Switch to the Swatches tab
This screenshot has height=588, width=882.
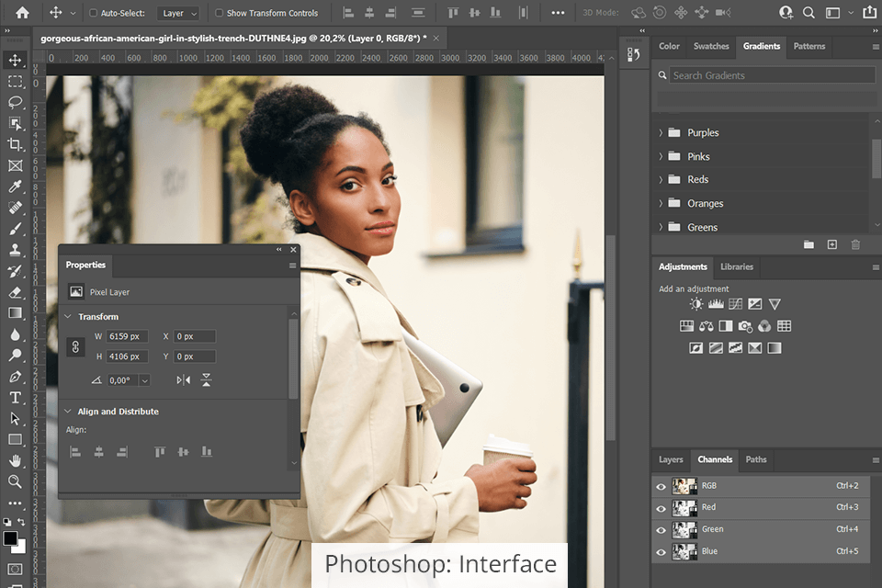[x=711, y=46]
